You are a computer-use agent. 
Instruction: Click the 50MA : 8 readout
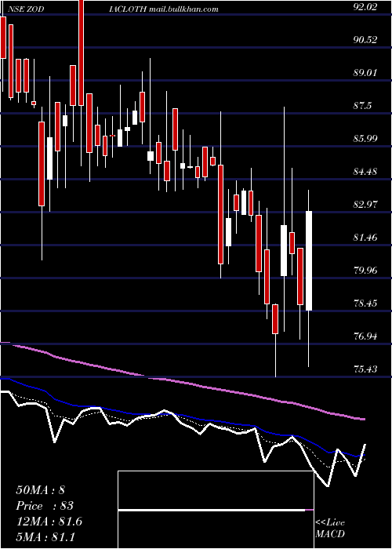coord(41,490)
